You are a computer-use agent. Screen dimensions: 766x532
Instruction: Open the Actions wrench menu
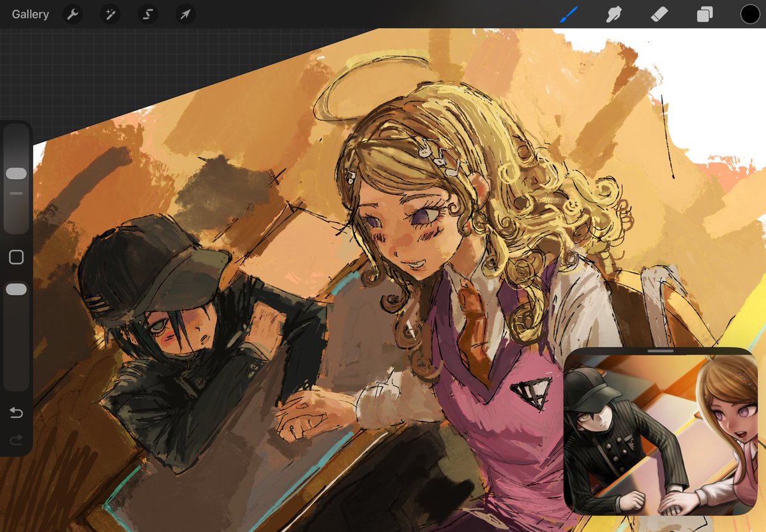click(73, 14)
